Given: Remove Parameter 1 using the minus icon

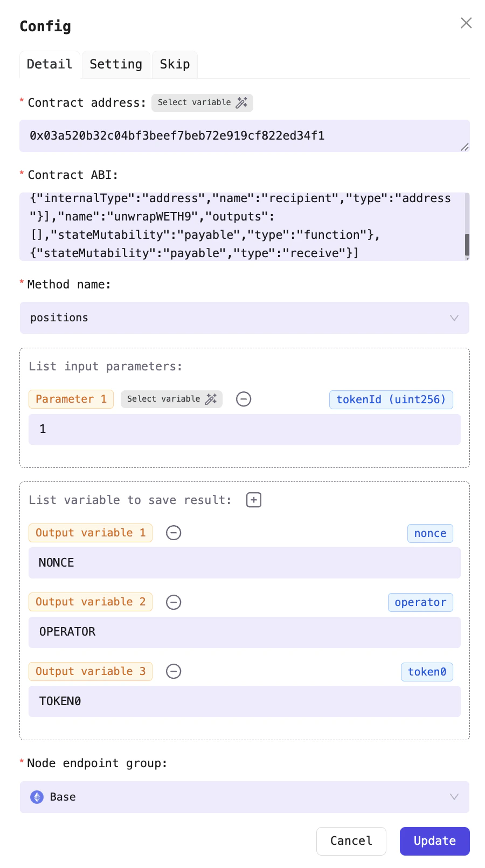Looking at the screenshot, I should pos(244,399).
